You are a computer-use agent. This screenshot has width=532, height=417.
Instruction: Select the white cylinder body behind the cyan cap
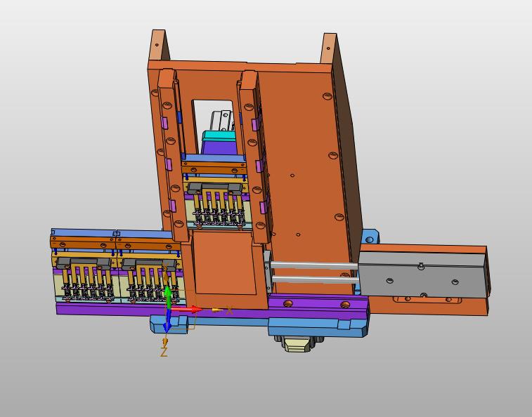(x=222, y=120)
